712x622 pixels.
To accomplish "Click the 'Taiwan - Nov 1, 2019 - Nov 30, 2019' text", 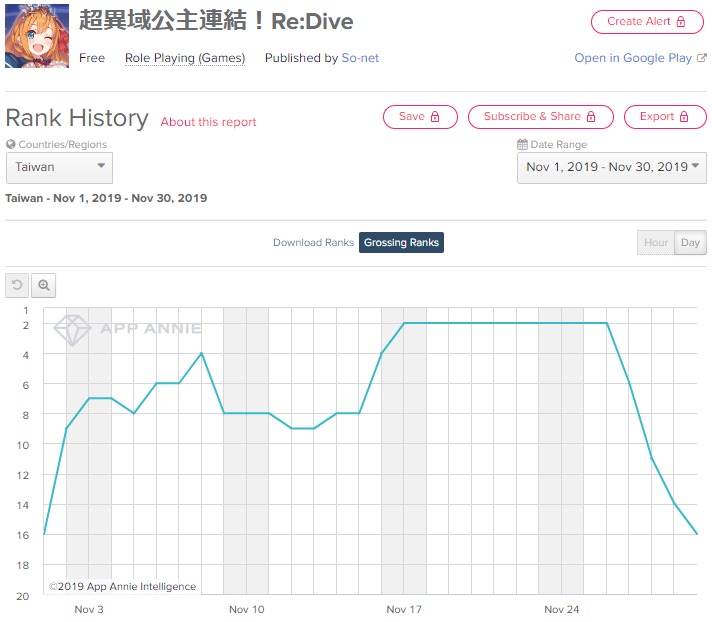I will tap(106, 198).
